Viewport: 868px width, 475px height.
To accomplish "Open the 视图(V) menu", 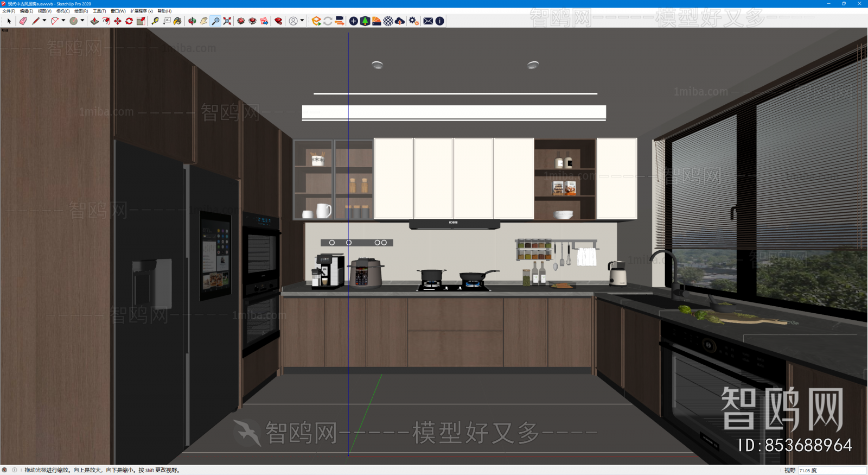I will 44,11.
